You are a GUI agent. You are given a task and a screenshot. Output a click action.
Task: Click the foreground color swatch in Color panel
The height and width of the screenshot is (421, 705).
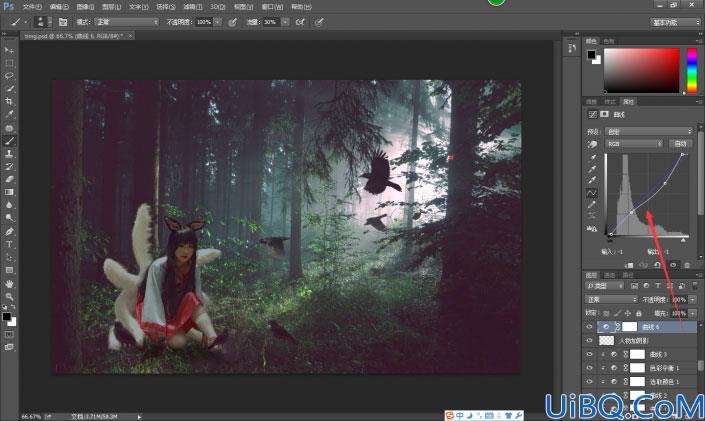pos(591,55)
